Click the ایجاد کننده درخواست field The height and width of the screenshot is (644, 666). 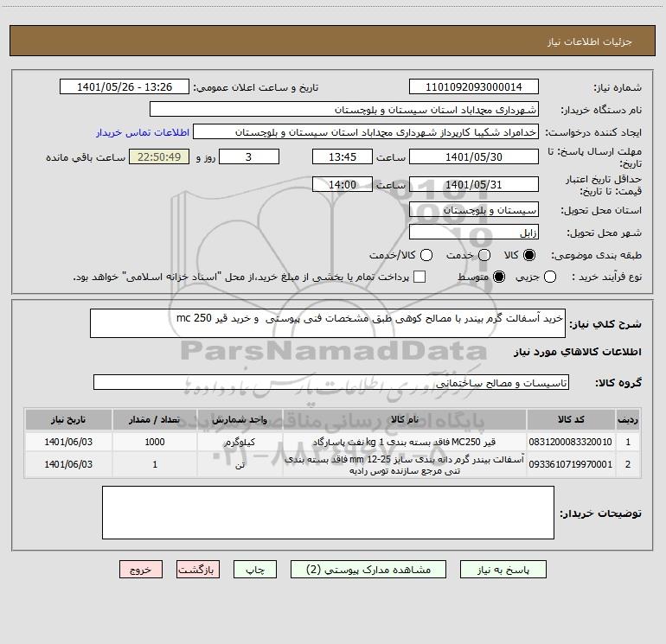coord(366,132)
